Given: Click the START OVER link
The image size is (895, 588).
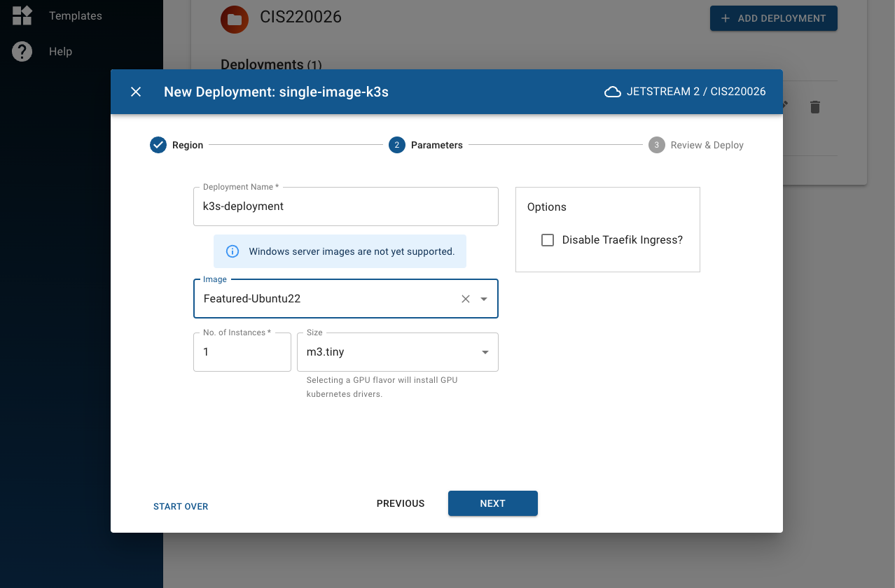Looking at the screenshot, I should pos(181,506).
